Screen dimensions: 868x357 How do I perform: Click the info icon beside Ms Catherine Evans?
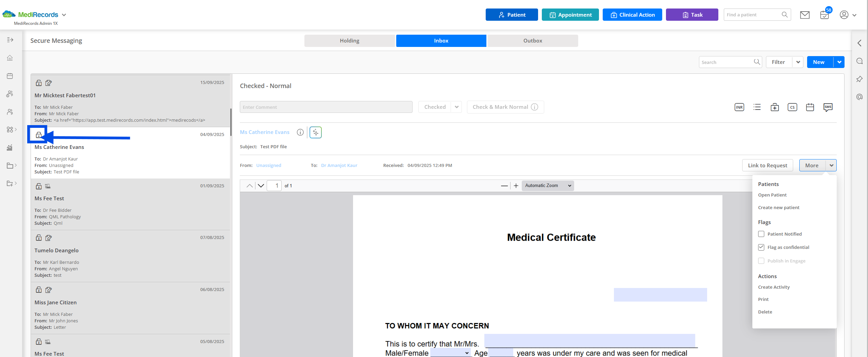300,132
